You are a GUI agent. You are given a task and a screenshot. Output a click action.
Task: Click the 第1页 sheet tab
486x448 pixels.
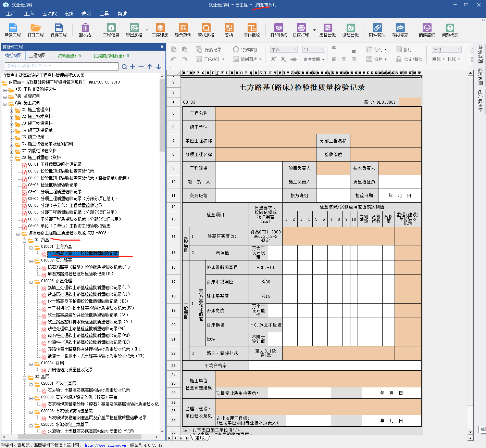click(x=200, y=438)
